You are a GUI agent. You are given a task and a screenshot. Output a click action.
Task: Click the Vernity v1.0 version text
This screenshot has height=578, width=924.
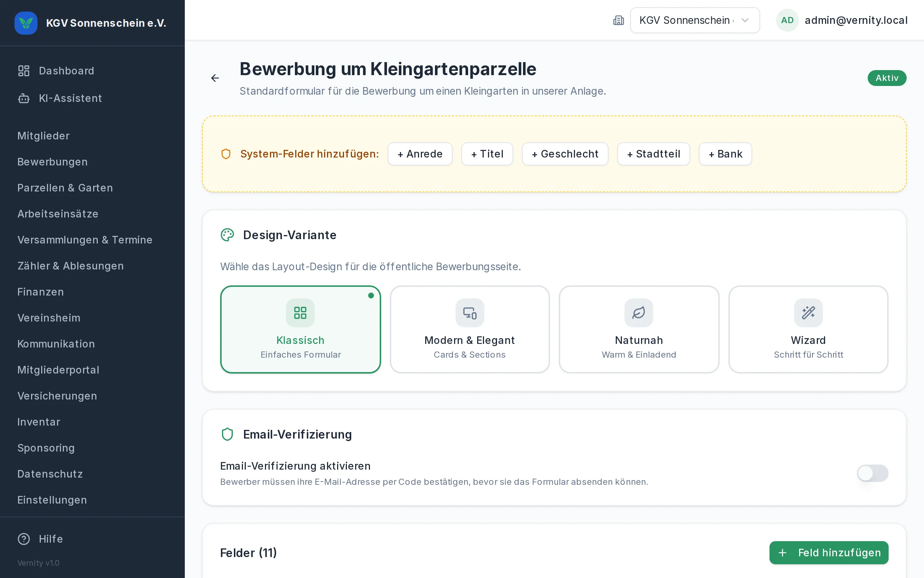pyautogui.click(x=38, y=563)
